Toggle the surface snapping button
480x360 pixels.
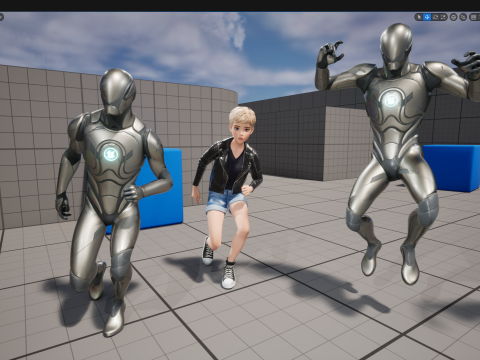[463, 17]
